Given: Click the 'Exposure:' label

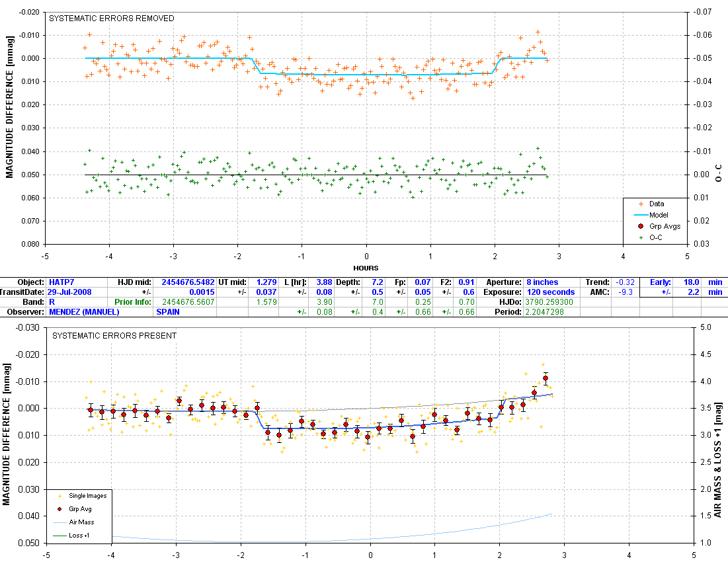Looking at the screenshot, I should [x=503, y=292].
